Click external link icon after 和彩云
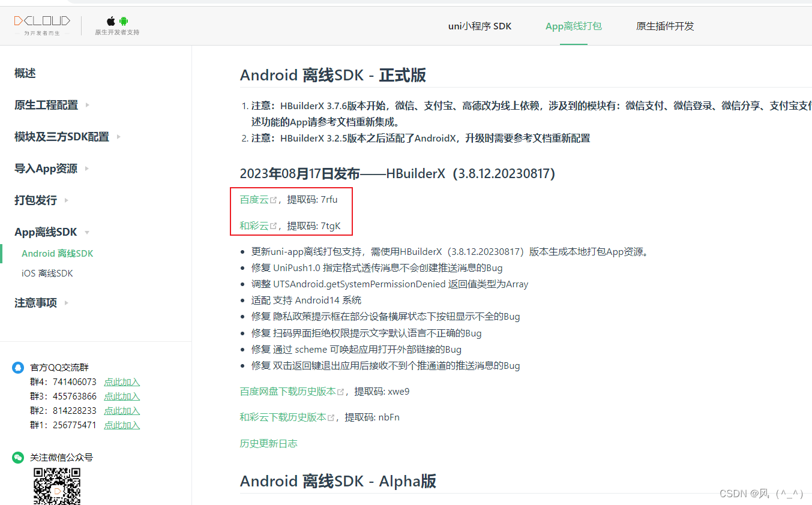 pyautogui.click(x=274, y=226)
